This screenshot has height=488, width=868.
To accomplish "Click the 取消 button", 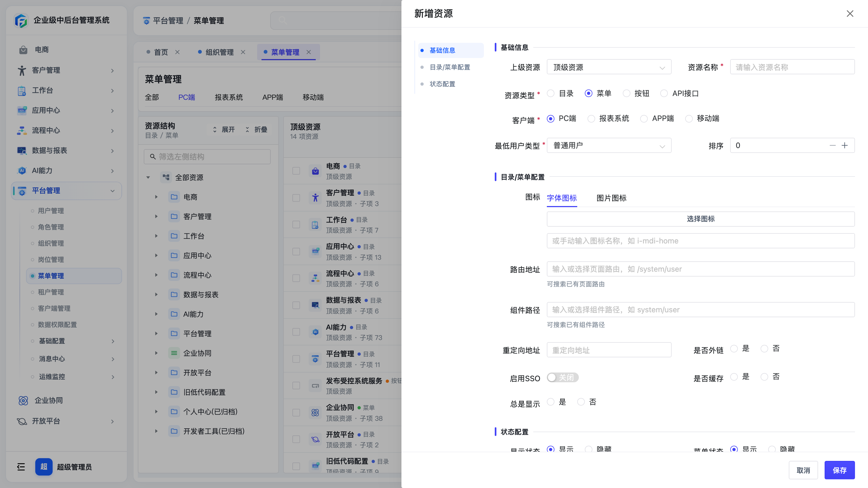I will click(803, 470).
